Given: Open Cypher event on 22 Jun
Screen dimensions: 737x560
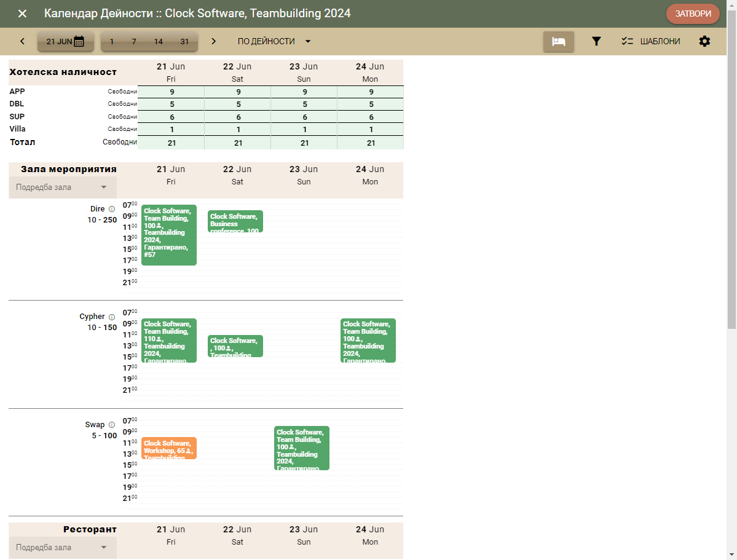Looking at the screenshot, I should click(x=235, y=346).
